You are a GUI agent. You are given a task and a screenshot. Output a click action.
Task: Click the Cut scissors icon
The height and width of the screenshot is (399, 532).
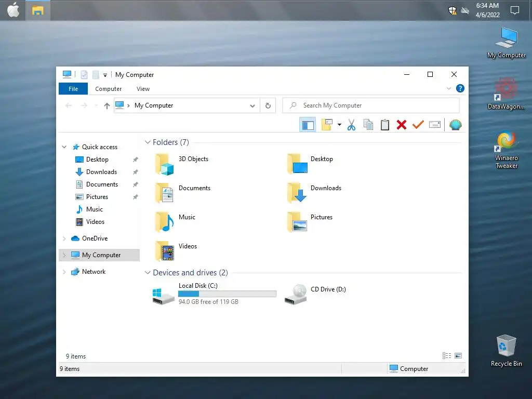tap(352, 125)
